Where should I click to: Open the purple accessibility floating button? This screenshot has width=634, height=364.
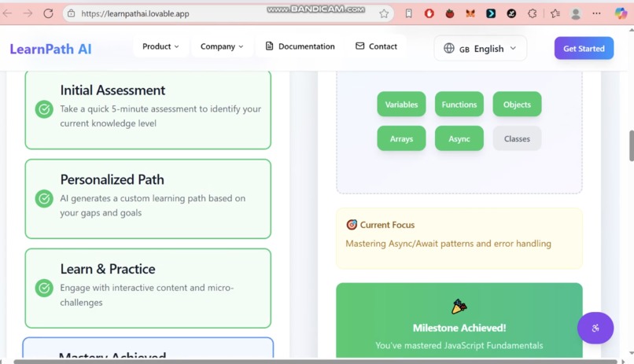tap(595, 328)
